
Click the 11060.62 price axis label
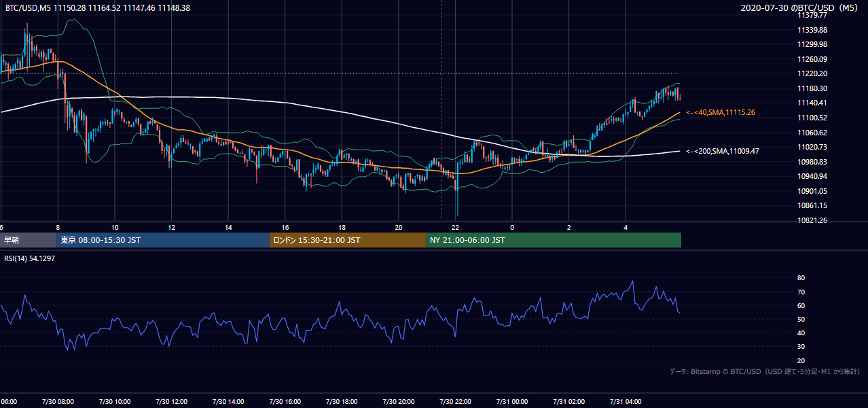click(812, 133)
